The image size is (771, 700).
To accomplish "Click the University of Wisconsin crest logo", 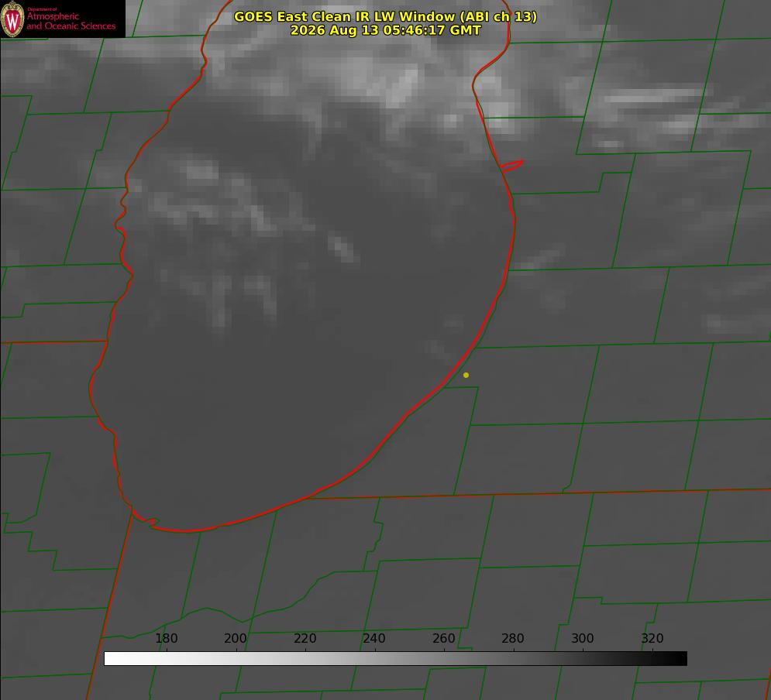I will click(x=12, y=19).
